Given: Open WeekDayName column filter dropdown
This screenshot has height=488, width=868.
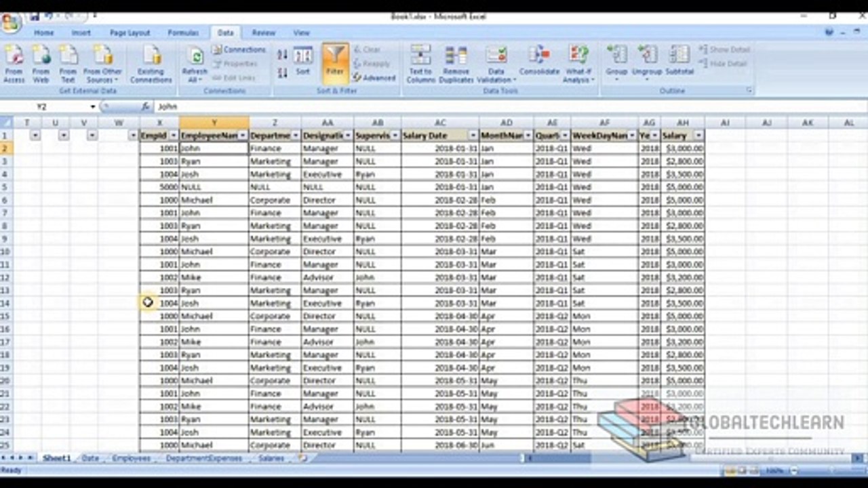Looking at the screenshot, I should (x=632, y=136).
